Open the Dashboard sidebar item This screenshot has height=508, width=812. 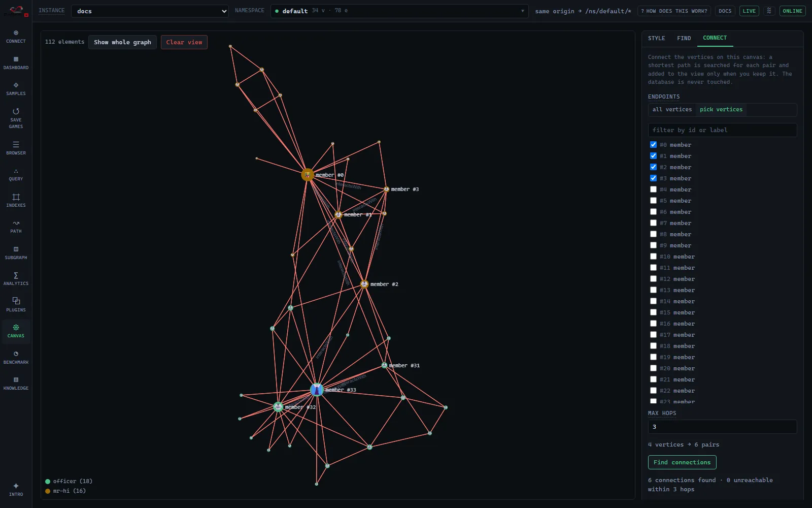[x=16, y=63]
